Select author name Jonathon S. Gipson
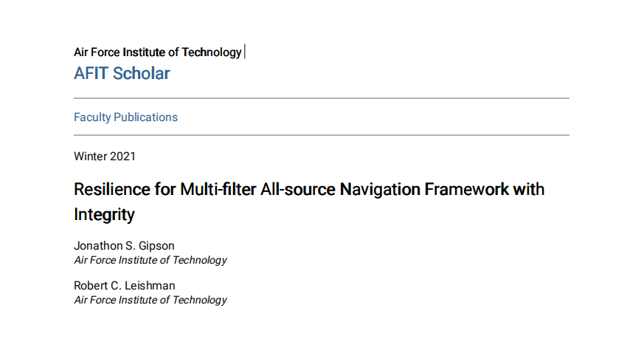This screenshot has height=353, width=644. [x=124, y=246]
